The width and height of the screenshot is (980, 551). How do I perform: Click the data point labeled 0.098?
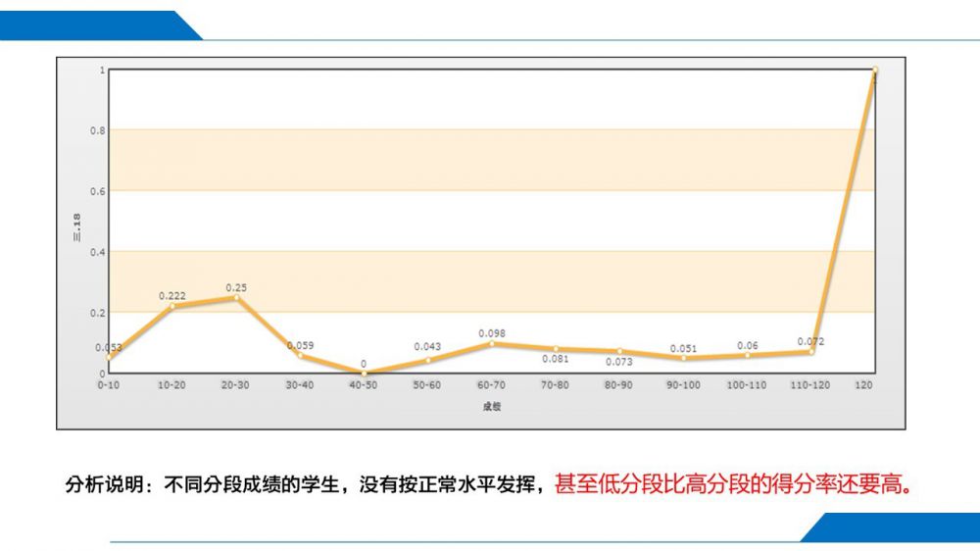(x=492, y=343)
